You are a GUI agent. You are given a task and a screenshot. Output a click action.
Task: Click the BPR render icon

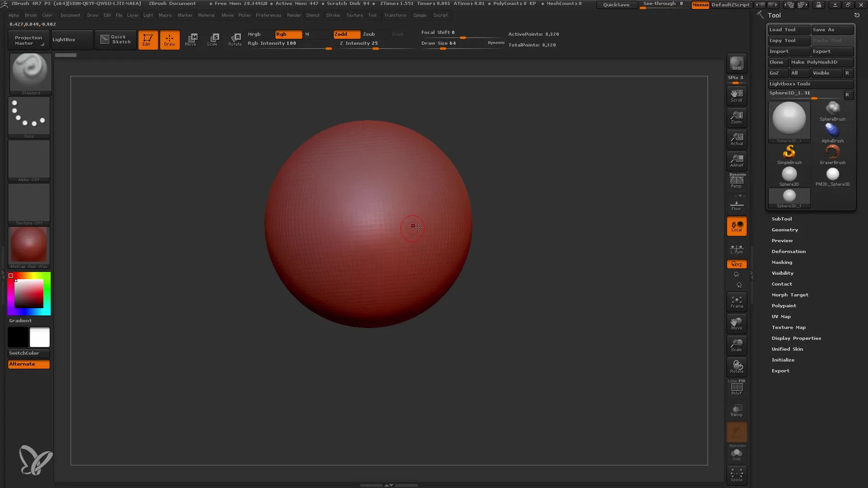point(736,63)
